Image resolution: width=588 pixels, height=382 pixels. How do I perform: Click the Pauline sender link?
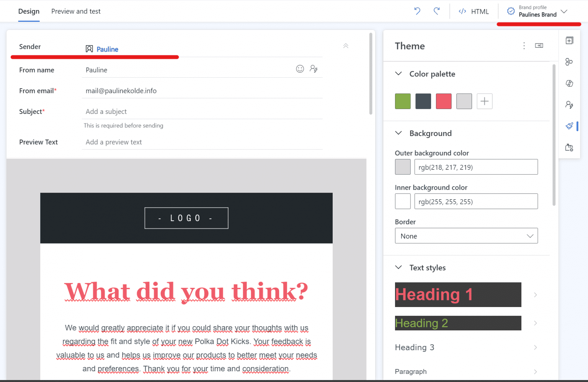pos(107,49)
